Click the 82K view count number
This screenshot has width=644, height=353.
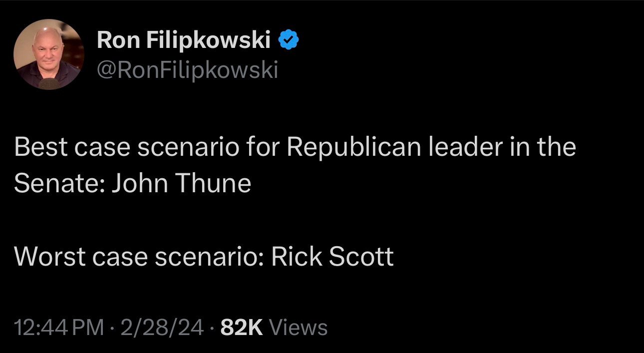[x=241, y=328]
